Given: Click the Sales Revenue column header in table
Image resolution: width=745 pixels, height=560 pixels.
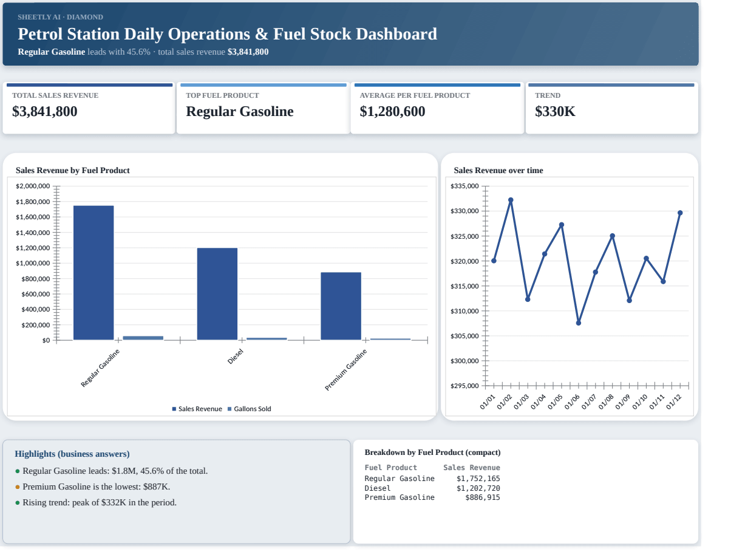Looking at the screenshot, I should 472,468.
